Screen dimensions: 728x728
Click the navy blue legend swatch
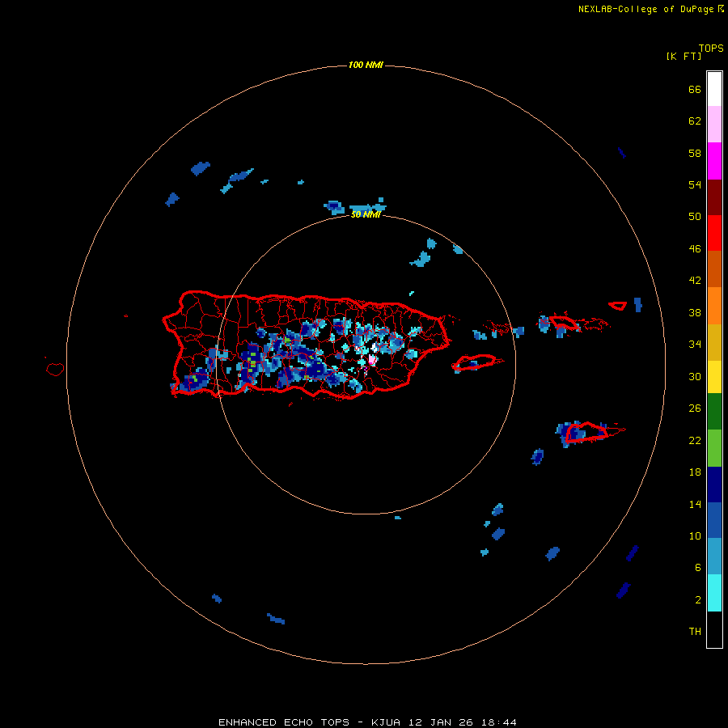tap(714, 485)
